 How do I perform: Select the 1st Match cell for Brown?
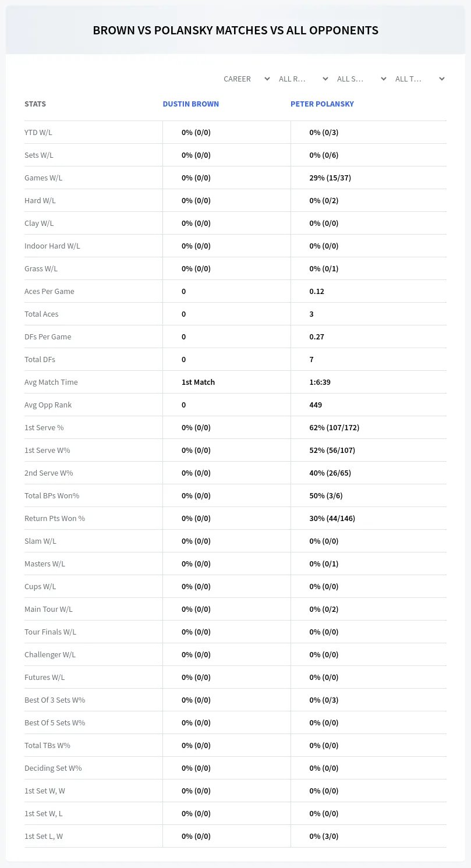198,382
